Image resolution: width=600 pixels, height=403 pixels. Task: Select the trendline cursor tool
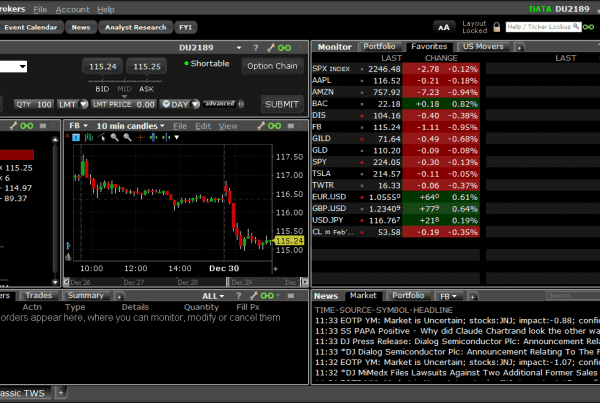(102, 137)
